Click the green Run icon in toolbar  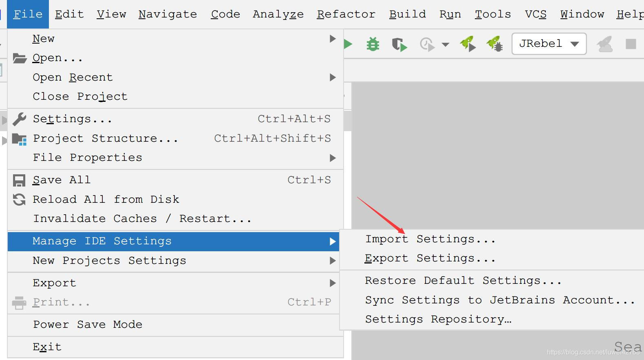pyautogui.click(x=348, y=44)
